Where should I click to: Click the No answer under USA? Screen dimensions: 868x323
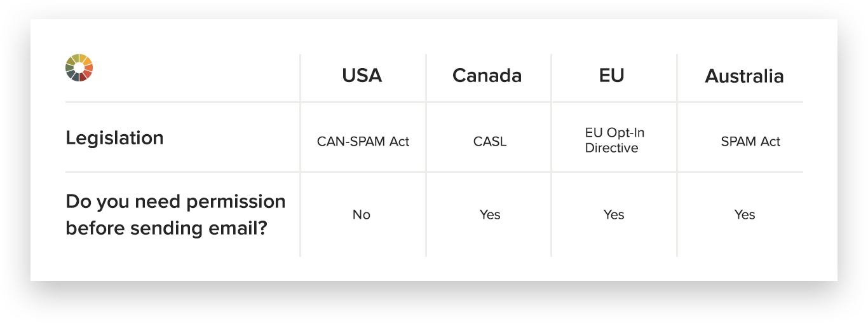tap(362, 215)
